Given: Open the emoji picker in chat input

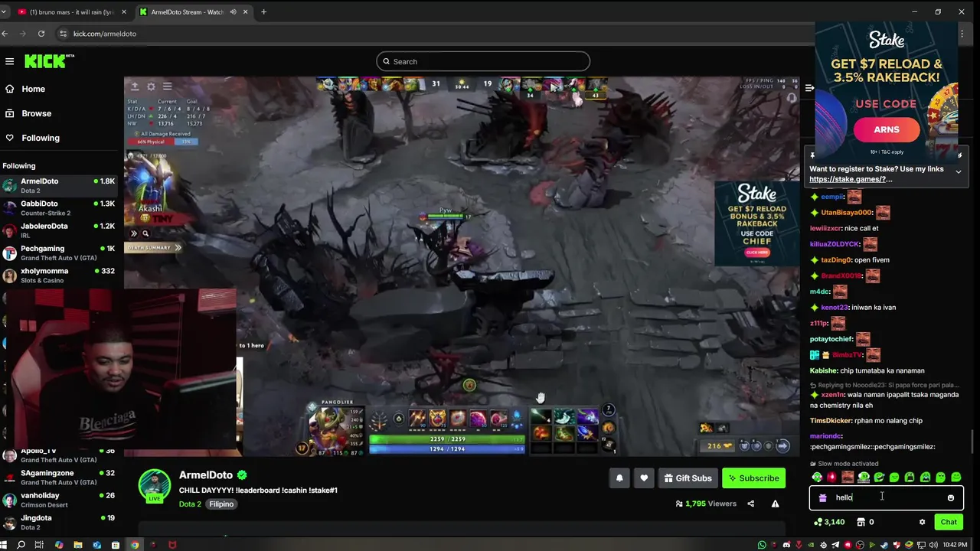Looking at the screenshot, I should coord(951,498).
